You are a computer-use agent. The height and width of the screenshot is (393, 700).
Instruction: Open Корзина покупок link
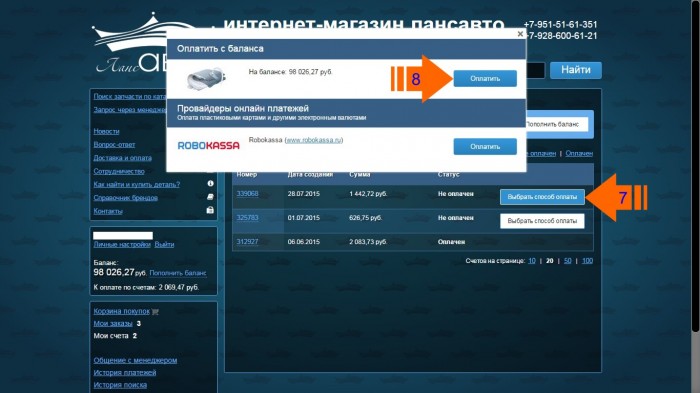(121, 311)
